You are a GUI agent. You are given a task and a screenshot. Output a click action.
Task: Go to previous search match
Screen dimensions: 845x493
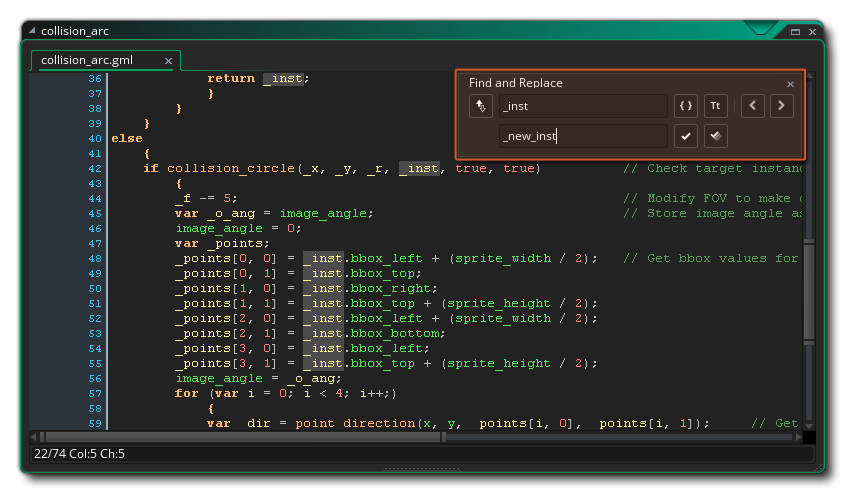(753, 106)
